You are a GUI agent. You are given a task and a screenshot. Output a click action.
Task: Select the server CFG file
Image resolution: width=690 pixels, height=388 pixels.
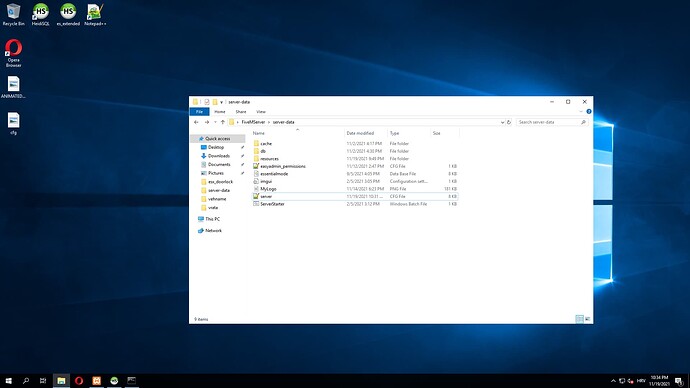pos(355,196)
